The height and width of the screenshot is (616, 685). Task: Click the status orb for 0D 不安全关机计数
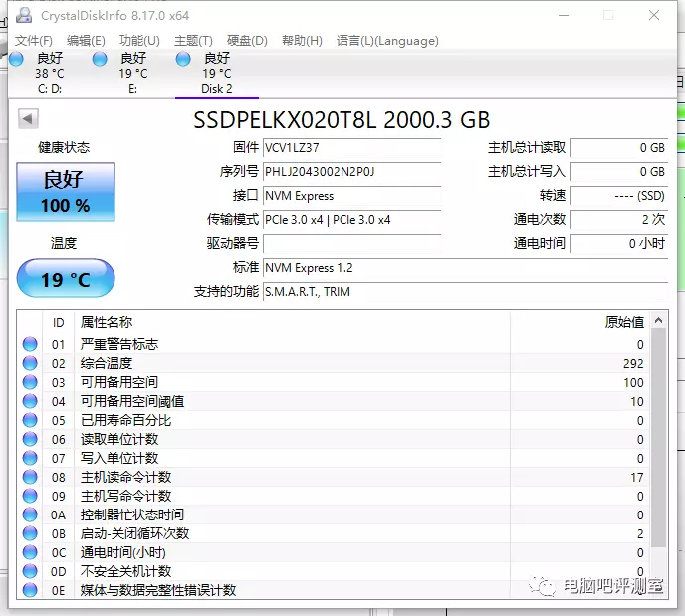click(30, 571)
